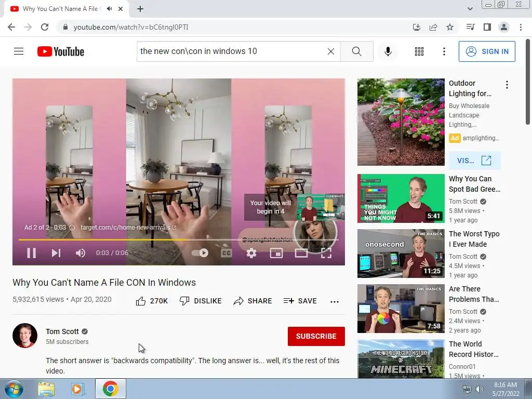This screenshot has height=399, width=532.
Task: Dislike the video
Action: click(x=201, y=301)
